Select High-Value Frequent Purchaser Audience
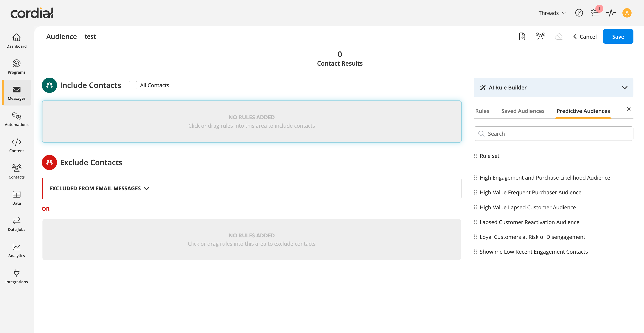This screenshot has height=333, width=644. coord(530,192)
